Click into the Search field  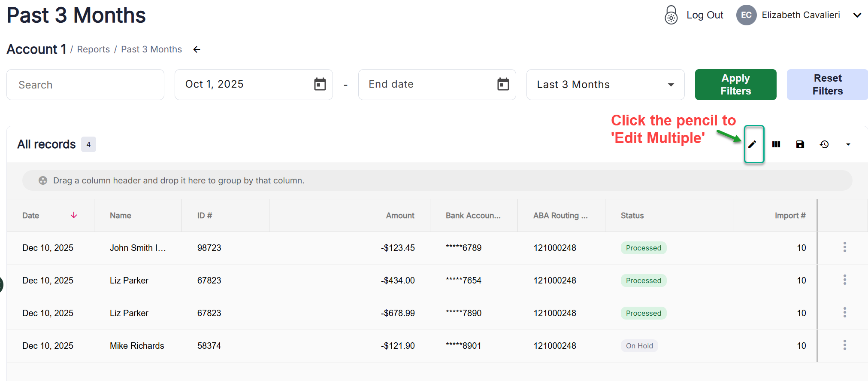tap(85, 85)
